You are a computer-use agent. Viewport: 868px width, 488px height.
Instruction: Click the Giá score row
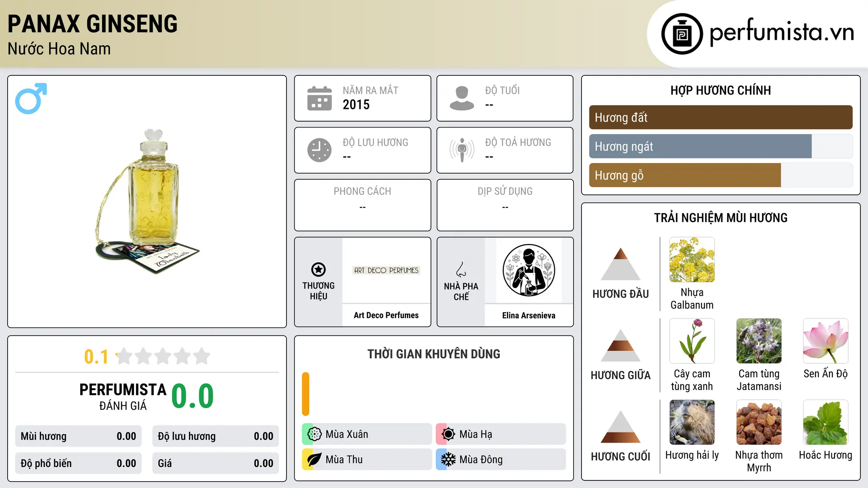coord(215,463)
